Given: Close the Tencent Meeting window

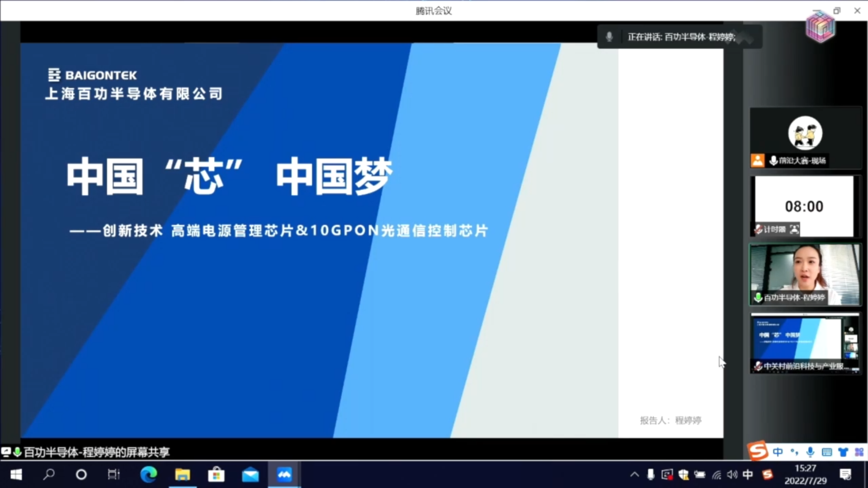Looking at the screenshot, I should (857, 11).
